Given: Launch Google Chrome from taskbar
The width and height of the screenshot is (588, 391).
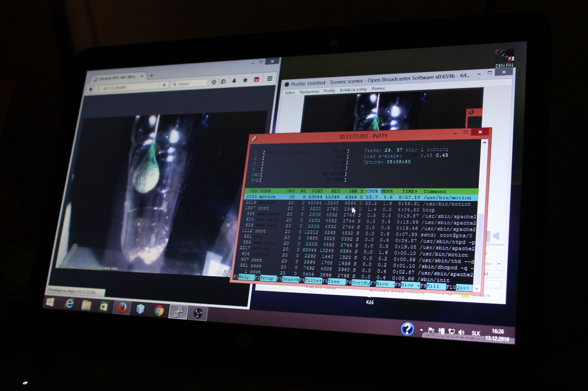Looking at the screenshot, I should tap(159, 311).
